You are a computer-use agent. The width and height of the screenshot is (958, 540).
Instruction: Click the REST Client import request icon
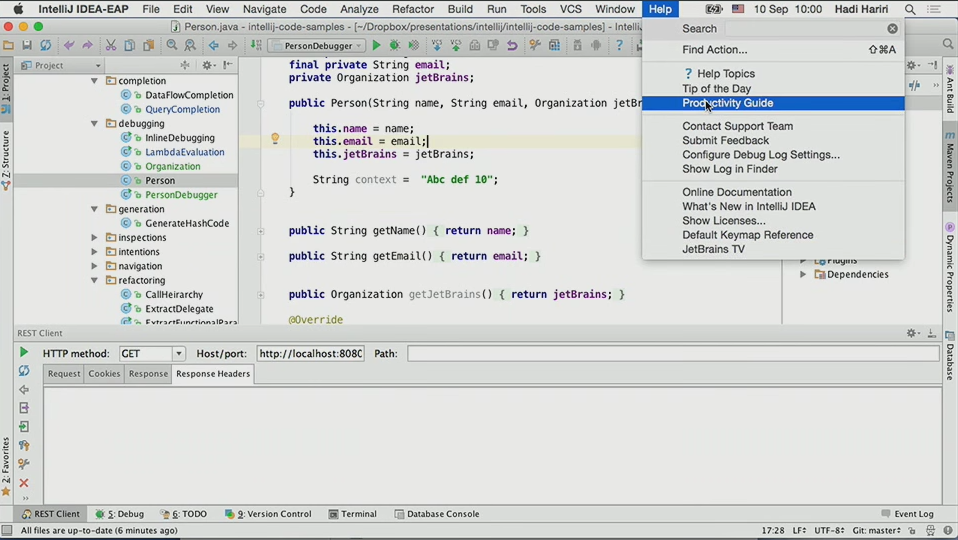(24, 427)
